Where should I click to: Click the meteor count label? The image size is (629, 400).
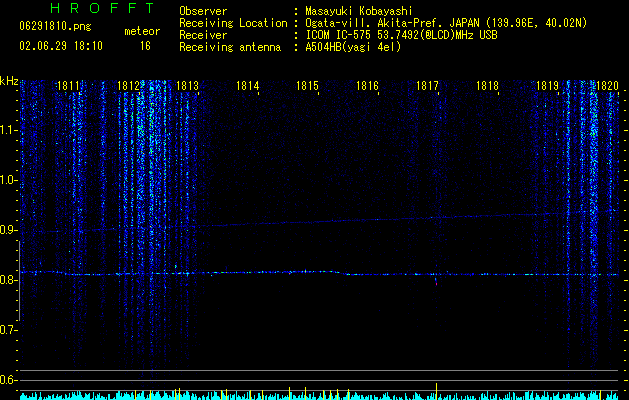point(142,31)
